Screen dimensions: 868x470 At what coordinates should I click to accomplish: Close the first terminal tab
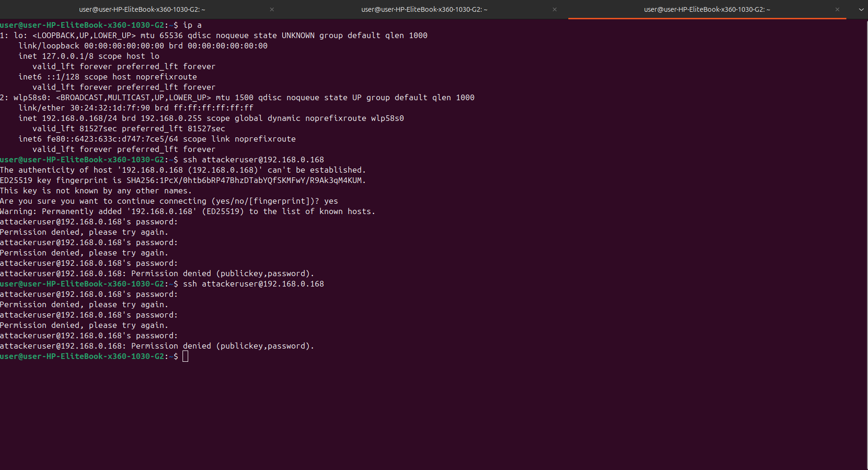tap(271, 9)
